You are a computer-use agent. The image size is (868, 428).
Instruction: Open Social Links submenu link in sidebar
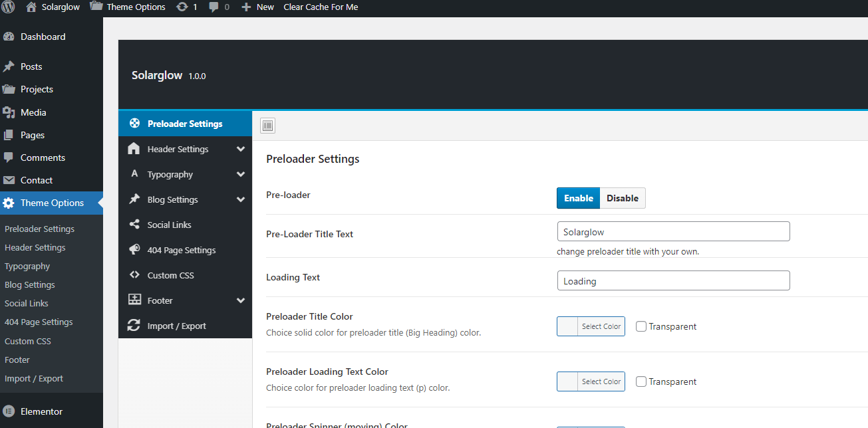point(27,303)
